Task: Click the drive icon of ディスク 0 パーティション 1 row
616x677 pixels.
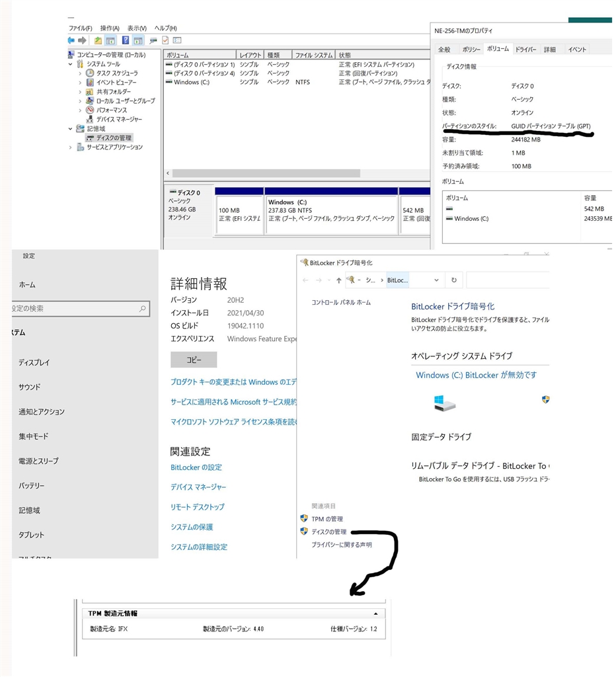Action: click(169, 64)
